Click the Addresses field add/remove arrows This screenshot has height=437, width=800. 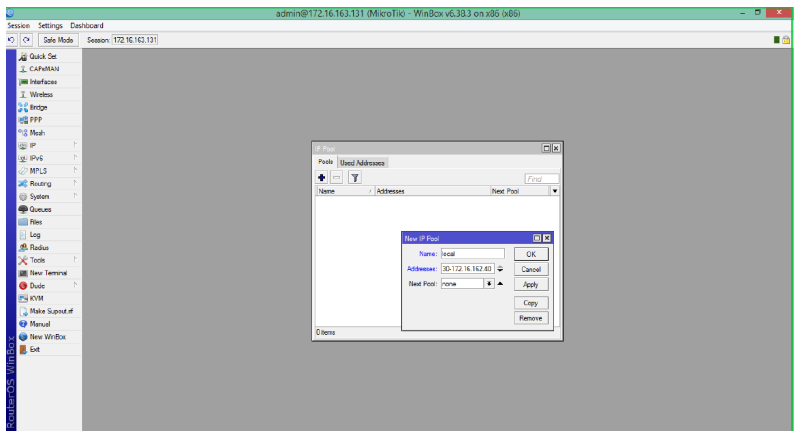(x=500, y=269)
